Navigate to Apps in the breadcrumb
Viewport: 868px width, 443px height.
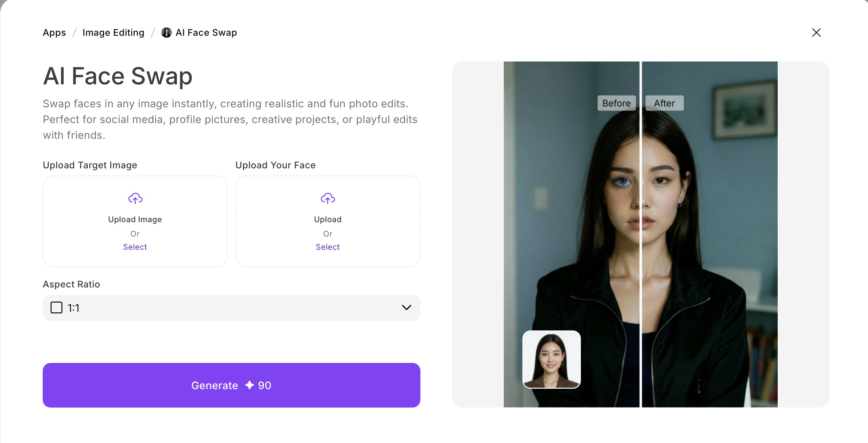click(x=54, y=32)
